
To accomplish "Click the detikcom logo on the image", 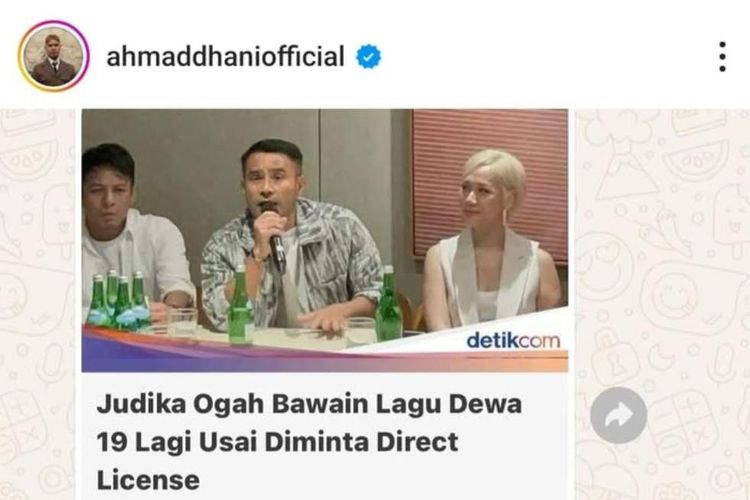I will tap(513, 341).
